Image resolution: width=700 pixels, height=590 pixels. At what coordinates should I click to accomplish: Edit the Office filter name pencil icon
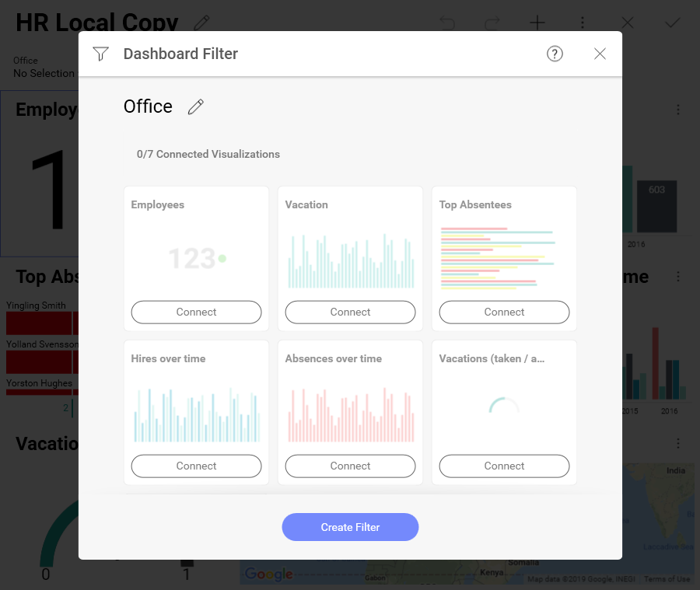(x=196, y=106)
